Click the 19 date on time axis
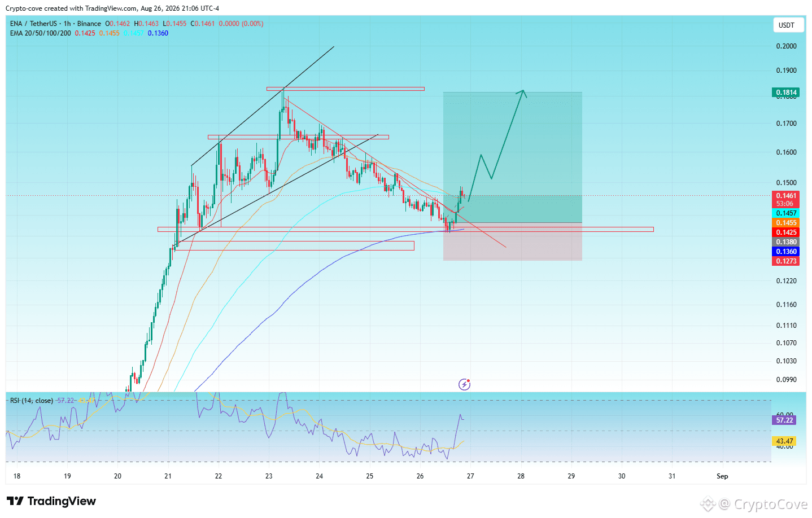The height and width of the screenshot is (518, 812). pos(67,476)
